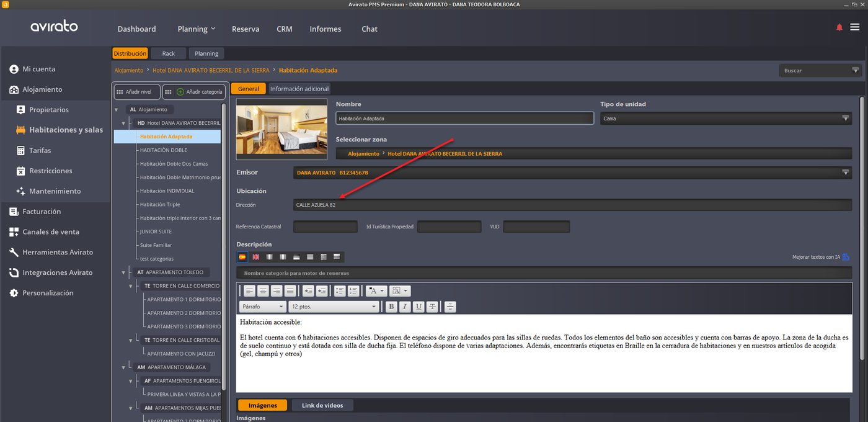Click the Herramientas Avirato wrench icon
The width and height of the screenshot is (868, 422).
[14, 252]
